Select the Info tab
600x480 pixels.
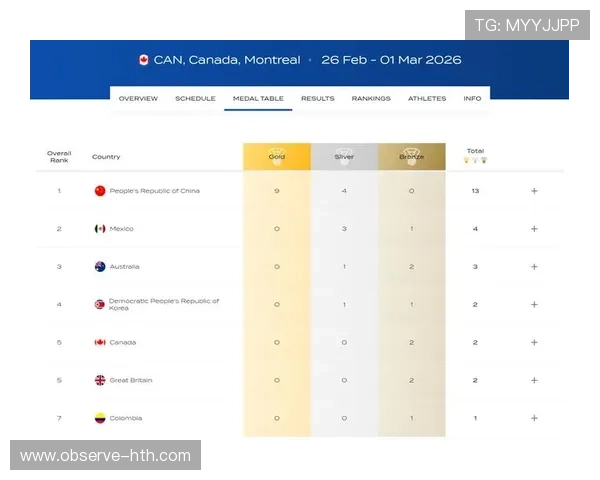(472, 99)
